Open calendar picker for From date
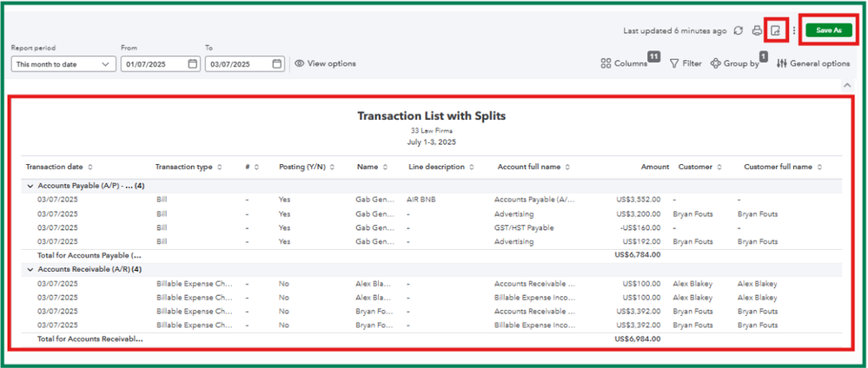Screen dimensions: 868x368 pos(192,63)
